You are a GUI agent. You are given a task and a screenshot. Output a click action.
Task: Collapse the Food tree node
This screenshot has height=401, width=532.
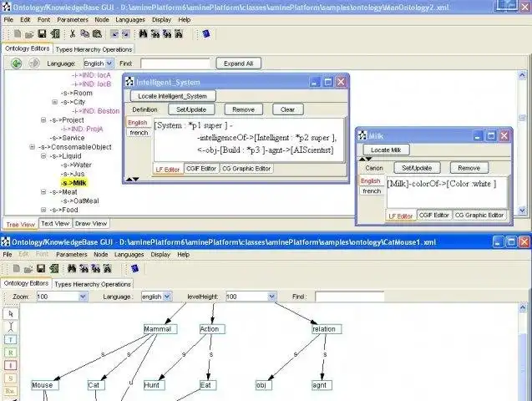(x=43, y=210)
